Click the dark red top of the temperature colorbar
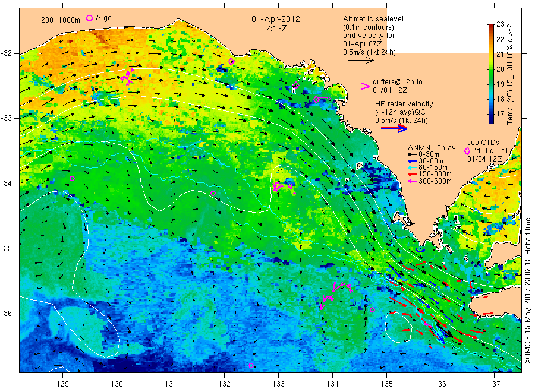 coord(491,26)
